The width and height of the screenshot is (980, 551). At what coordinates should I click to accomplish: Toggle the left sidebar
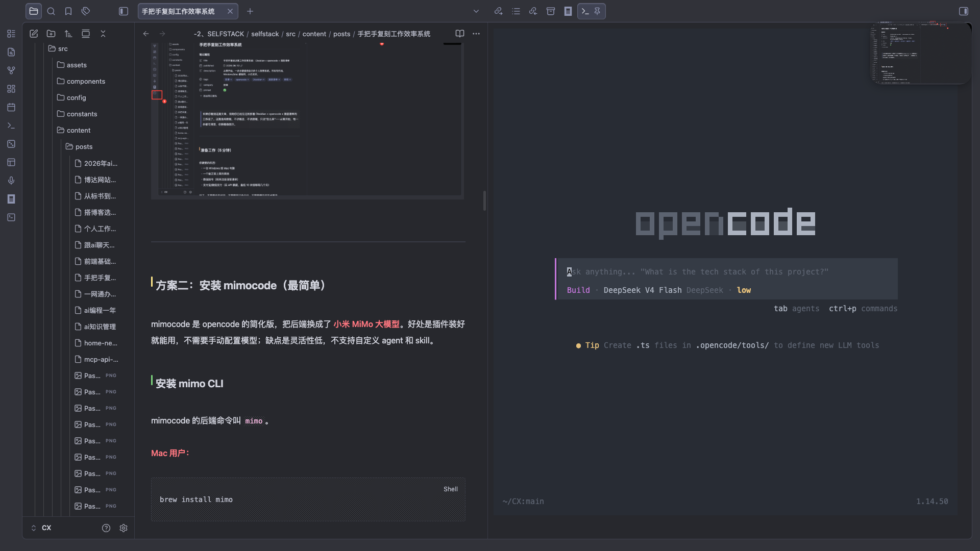[124, 11]
